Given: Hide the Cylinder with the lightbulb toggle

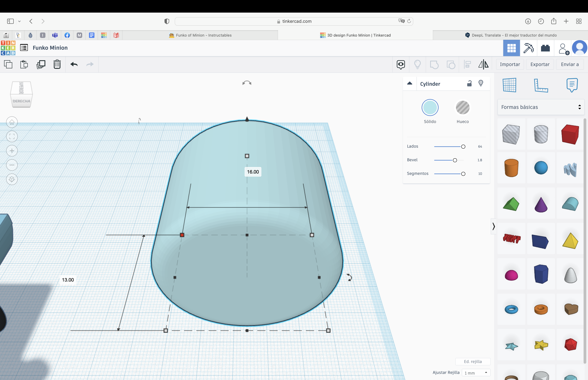Looking at the screenshot, I should 481,83.
